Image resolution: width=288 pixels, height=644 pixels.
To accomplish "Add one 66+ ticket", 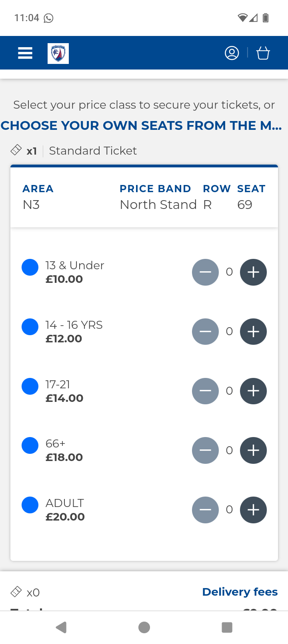I will tap(253, 451).
